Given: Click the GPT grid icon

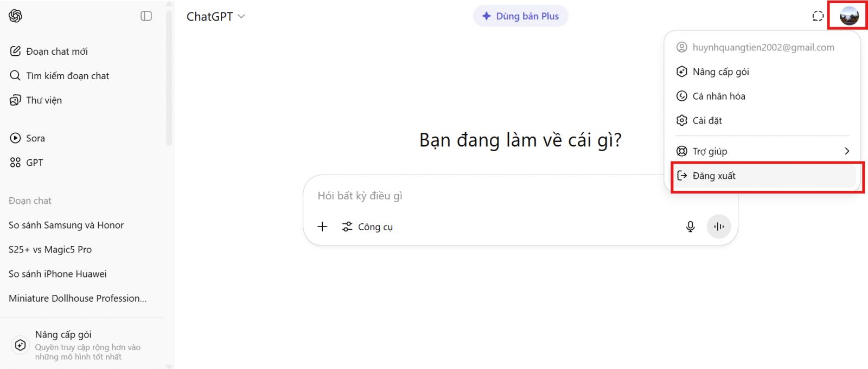Looking at the screenshot, I should click(15, 163).
